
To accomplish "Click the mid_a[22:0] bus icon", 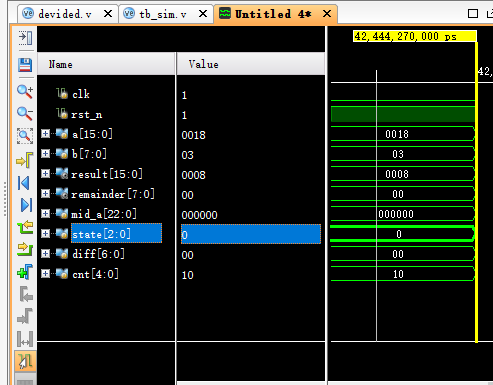I will point(62,213).
